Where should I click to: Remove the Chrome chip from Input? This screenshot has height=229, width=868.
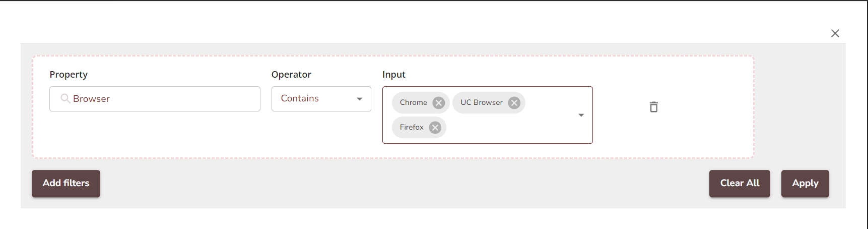(439, 103)
